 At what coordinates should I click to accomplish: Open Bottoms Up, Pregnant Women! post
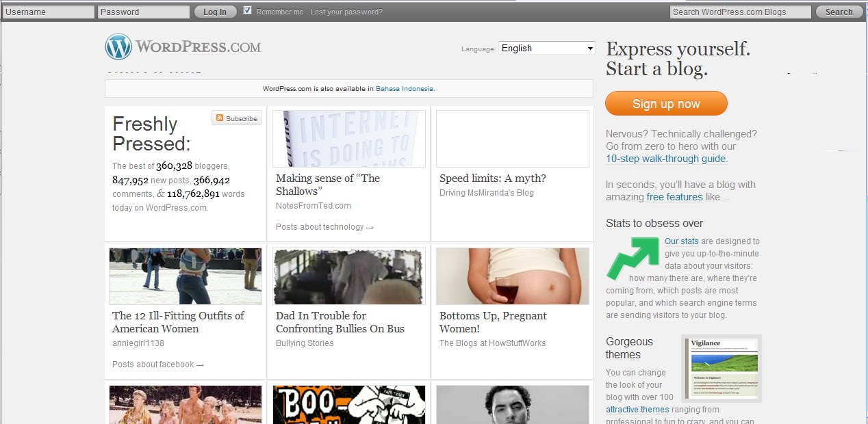click(x=493, y=322)
